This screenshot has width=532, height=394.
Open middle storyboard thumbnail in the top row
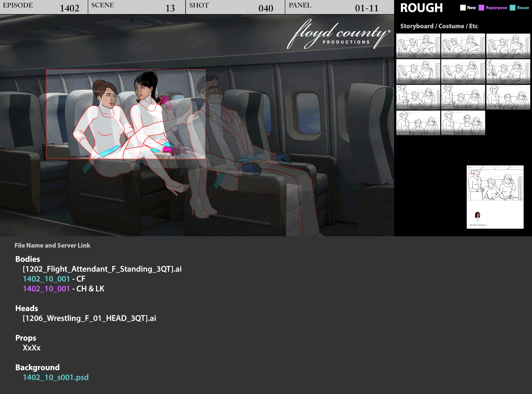(x=463, y=46)
